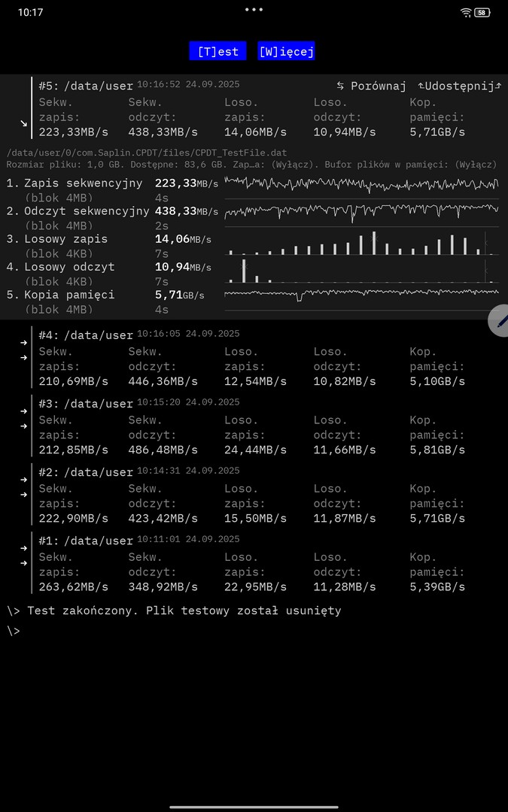Screen dimensions: 508x812
Task: Expand test #3 result details
Action: 23,418
